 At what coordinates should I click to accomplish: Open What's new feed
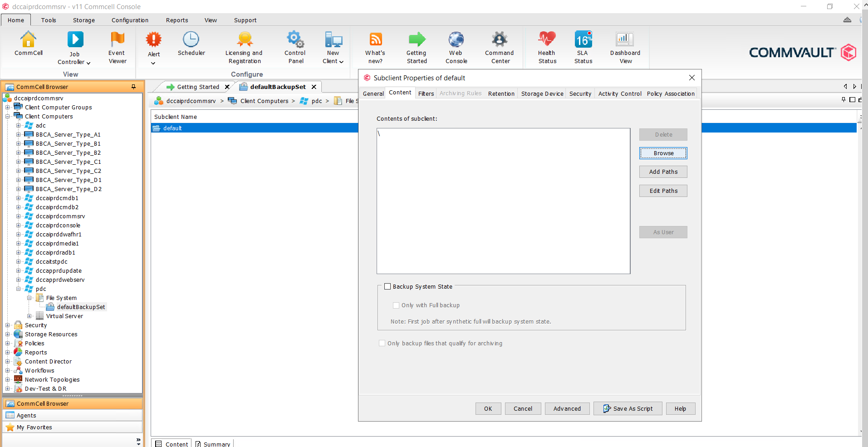375,48
